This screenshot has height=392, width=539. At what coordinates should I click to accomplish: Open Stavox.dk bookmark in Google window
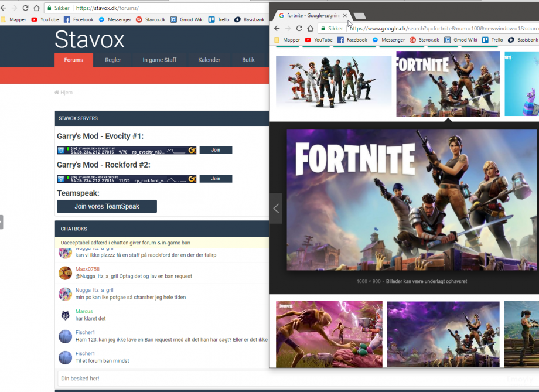point(424,40)
